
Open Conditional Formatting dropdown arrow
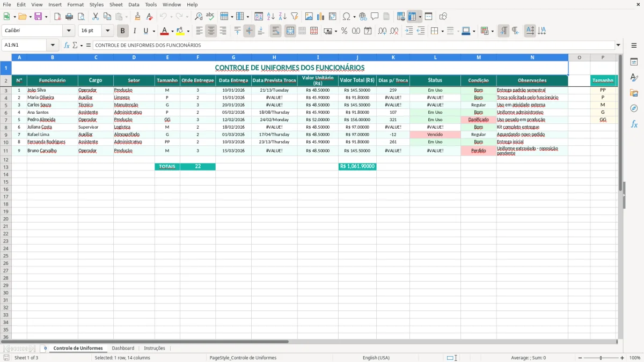[492, 31]
